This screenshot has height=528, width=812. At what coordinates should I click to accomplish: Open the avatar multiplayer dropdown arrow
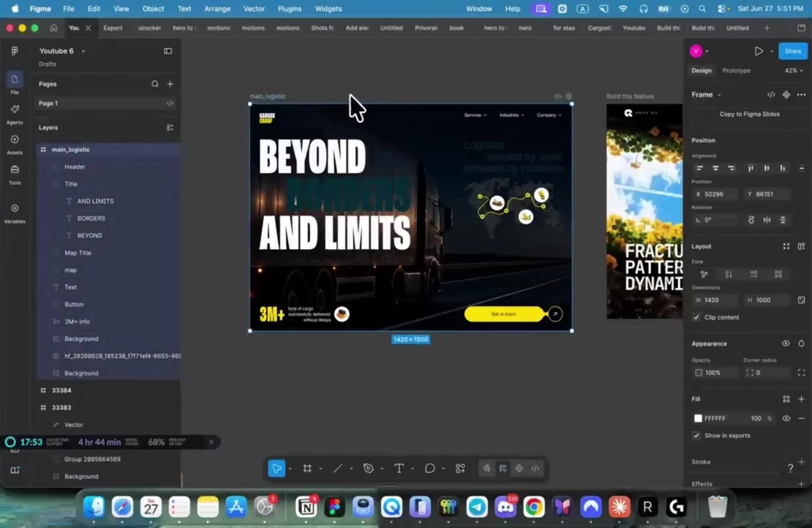point(707,51)
